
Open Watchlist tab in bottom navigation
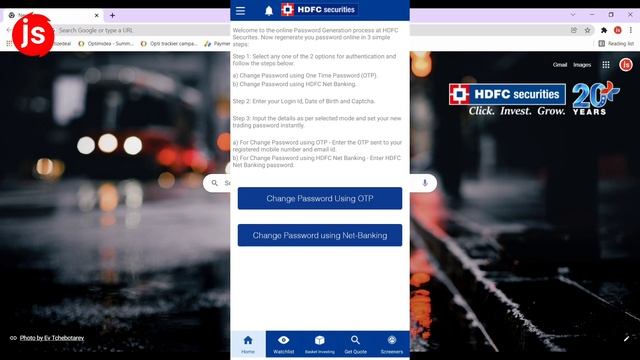pos(284,344)
